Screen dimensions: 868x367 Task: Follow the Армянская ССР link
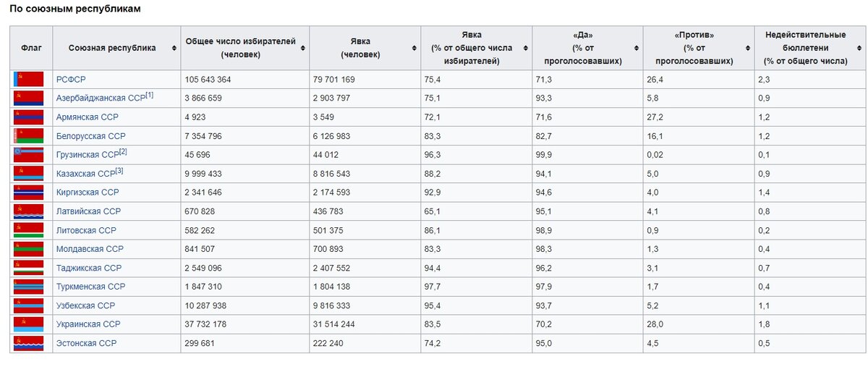[x=87, y=117]
